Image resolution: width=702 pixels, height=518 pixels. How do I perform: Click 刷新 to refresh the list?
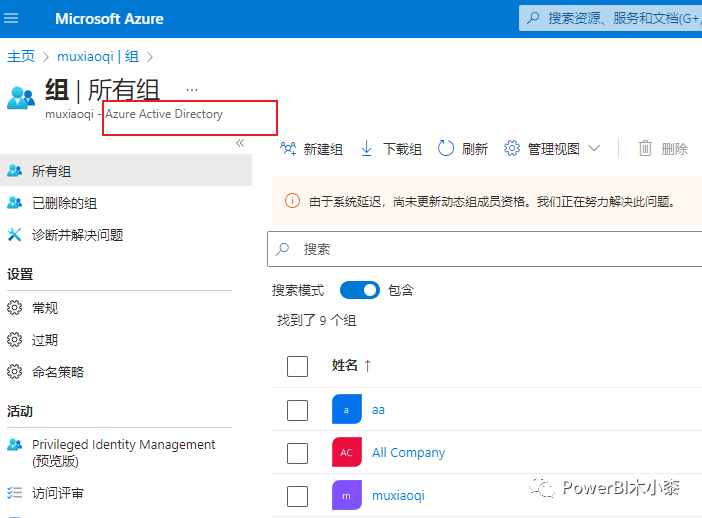pyautogui.click(x=463, y=149)
